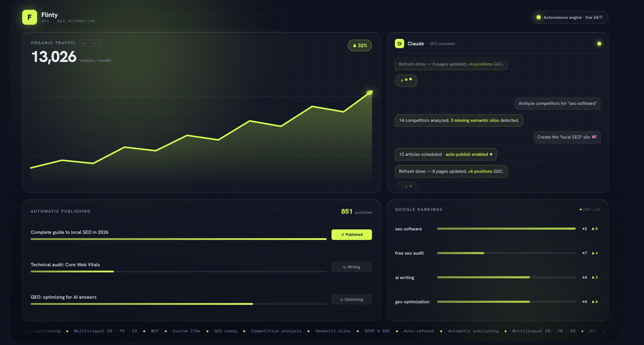The height and width of the screenshot is (345, 644).
Task: Click the Published status button
Action: pos(352,235)
